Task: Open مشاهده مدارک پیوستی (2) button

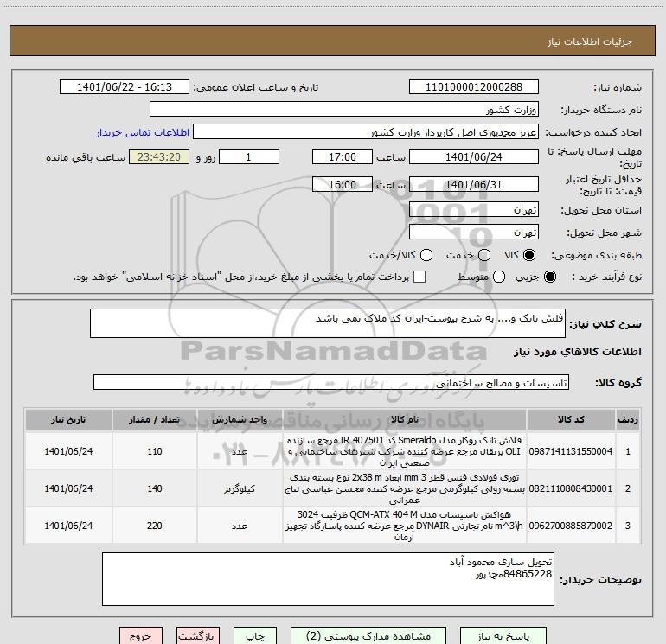Action: coord(368,636)
